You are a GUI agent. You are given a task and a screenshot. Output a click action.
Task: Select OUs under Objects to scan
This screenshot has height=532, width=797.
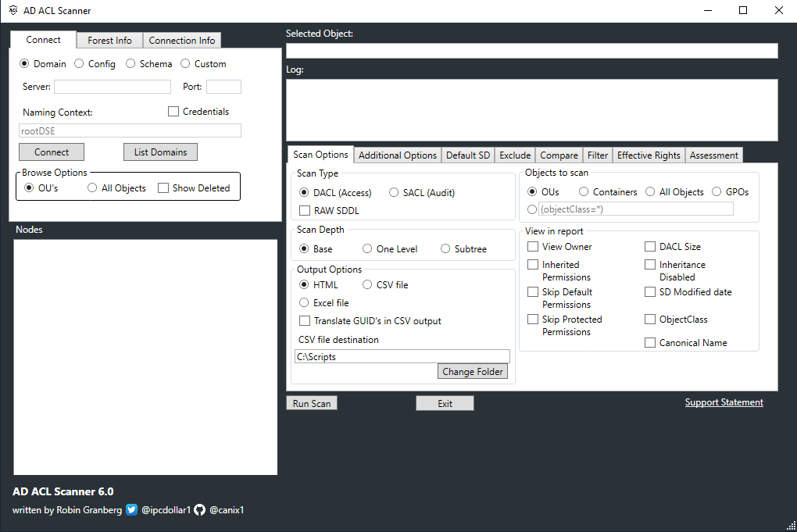[532, 191]
